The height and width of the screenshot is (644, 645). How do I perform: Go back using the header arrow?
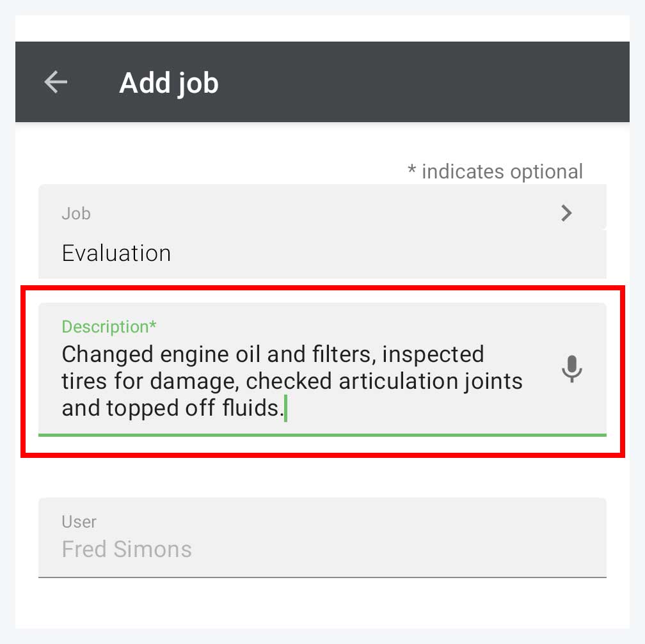[56, 82]
